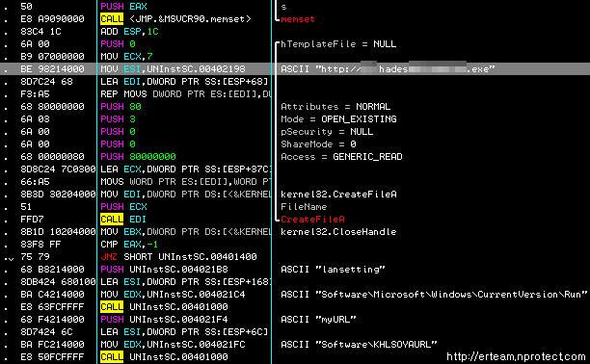The height and width of the screenshot is (364, 590).
Task: Click the ASCII "lansetting" comment
Action: 333,270
